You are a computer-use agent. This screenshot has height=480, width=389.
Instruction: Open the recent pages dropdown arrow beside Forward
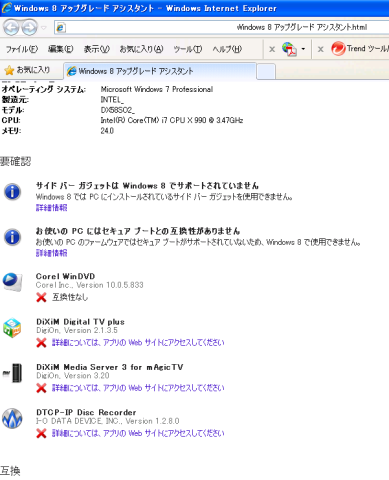click(x=44, y=28)
